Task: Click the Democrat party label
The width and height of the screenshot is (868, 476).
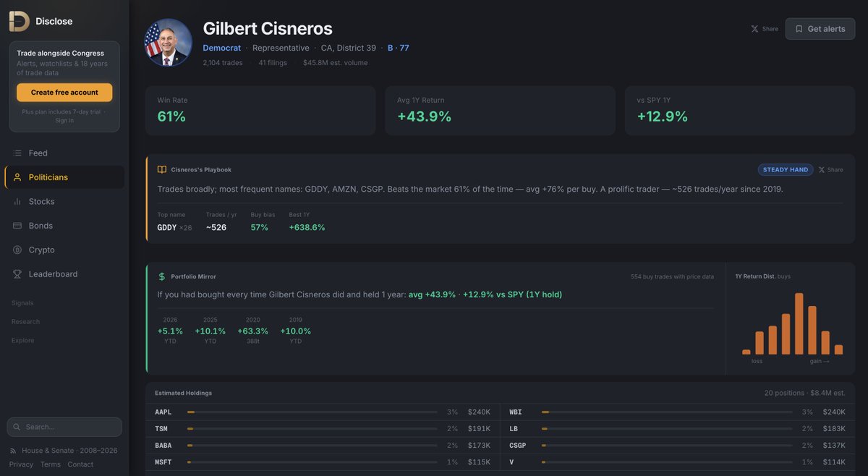Action: tap(222, 48)
